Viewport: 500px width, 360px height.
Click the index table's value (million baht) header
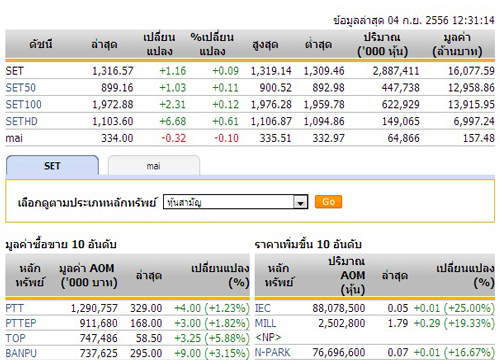click(457, 44)
